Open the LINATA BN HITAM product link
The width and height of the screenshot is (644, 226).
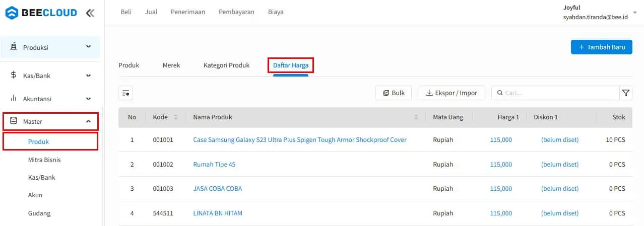[x=218, y=213]
